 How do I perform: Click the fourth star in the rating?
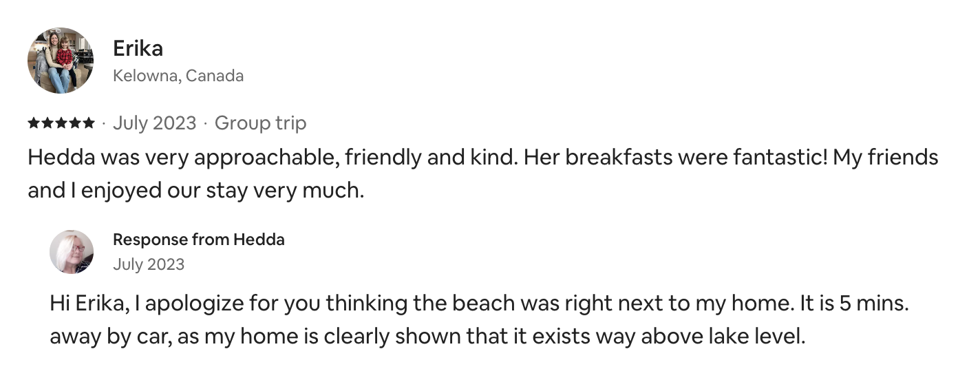coord(75,123)
